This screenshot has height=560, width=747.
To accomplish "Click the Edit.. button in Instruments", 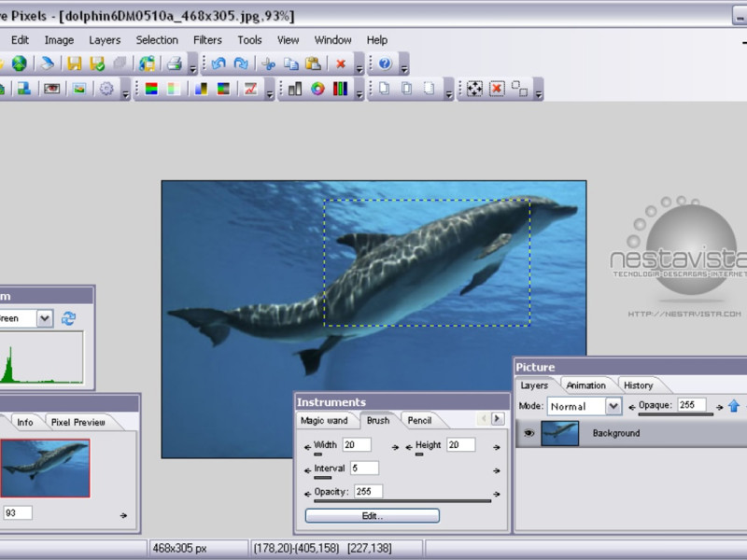I will coord(372,515).
